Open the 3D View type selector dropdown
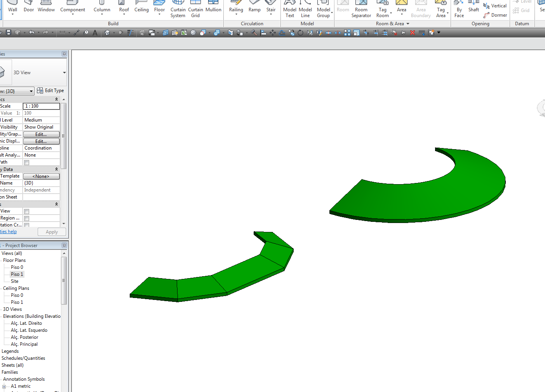This screenshot has width=545, height=392. (64, 73)
